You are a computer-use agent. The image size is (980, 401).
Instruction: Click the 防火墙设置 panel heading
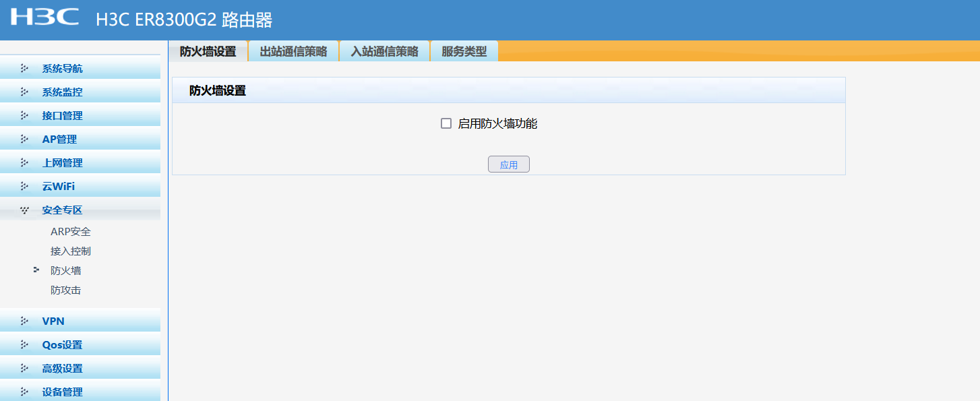click(218, 90)
